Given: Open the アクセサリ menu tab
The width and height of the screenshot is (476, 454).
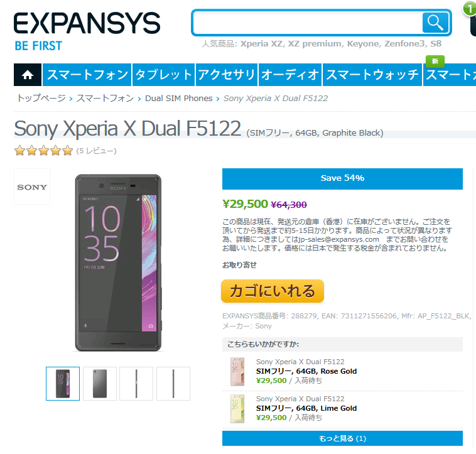Looking at the screenshot, I should 227,75.
